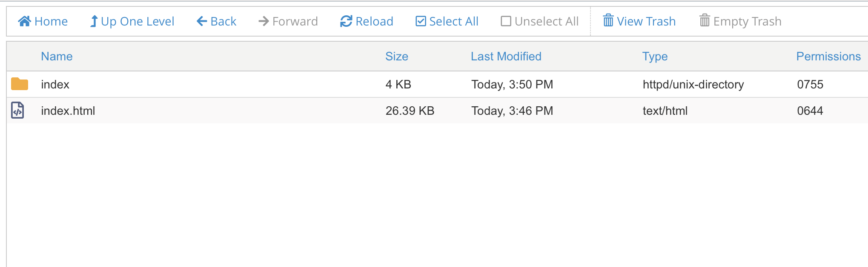Screen dimensions: 868x267
Task: Click the 0644 permissions value for index.html
Action: click(x=810, y=111)
